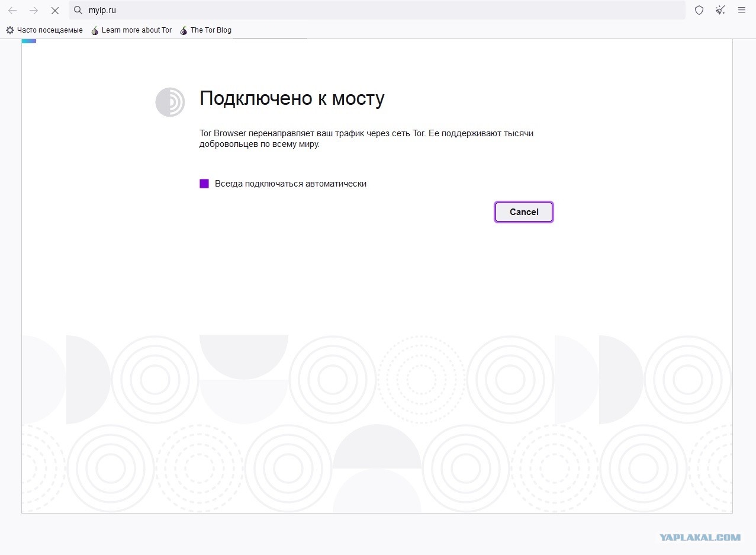This screenshot has height=555, width=756.
Task: Open the Security Level shield icon
Action: 699,9
